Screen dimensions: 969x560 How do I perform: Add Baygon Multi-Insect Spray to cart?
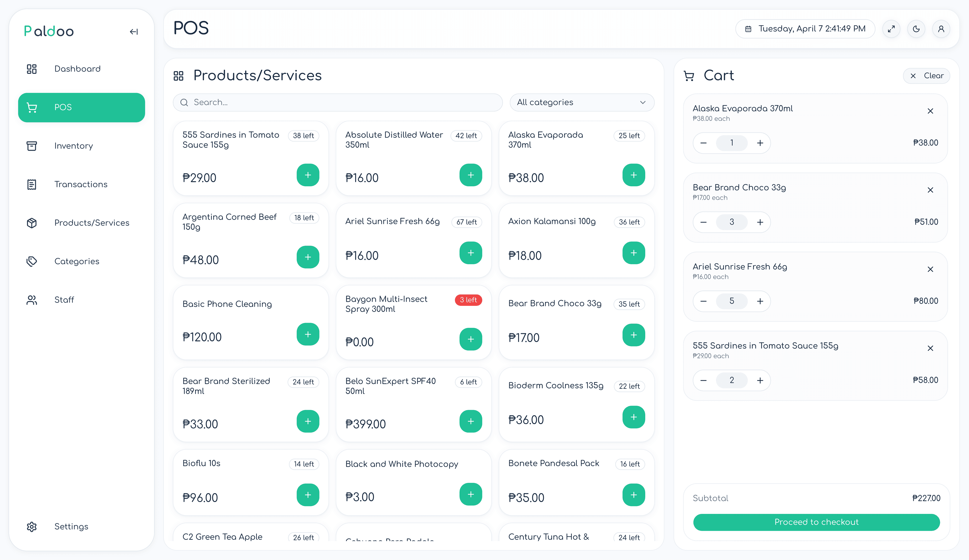471,339
